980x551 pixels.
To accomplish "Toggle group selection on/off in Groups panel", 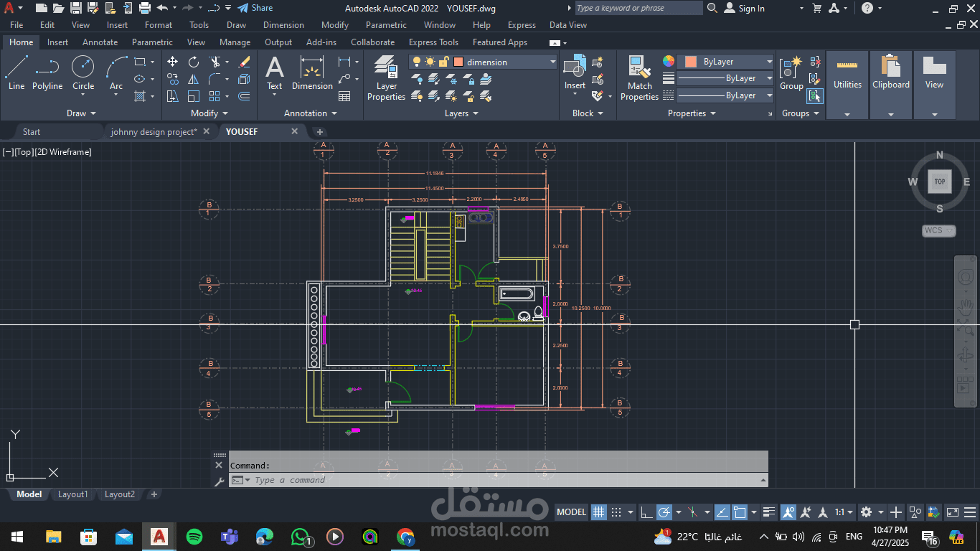I will 815,95.
